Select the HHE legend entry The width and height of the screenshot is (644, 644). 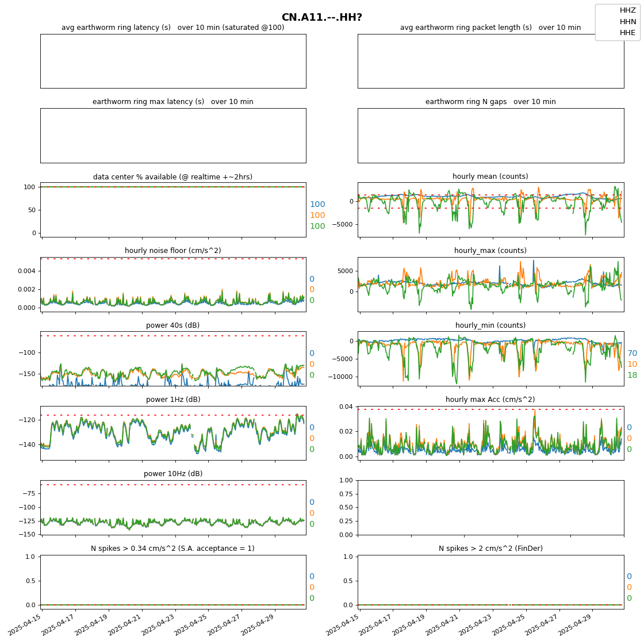pos(627,32)
